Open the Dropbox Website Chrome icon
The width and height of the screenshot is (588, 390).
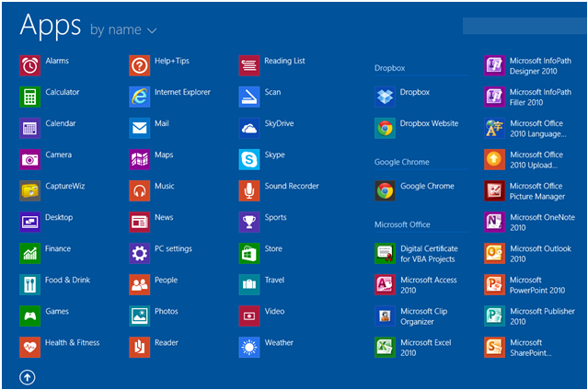pos(385,128)
